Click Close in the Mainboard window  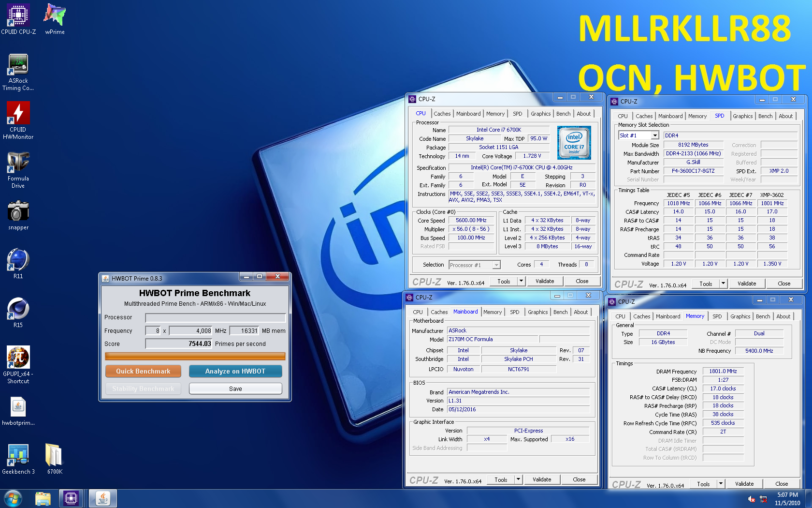pos(579,479)
